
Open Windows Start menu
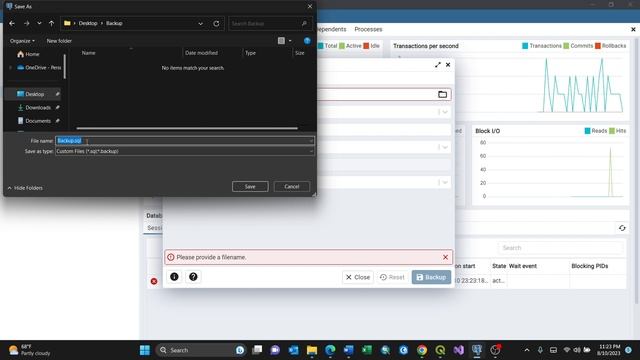pos(144,350)
